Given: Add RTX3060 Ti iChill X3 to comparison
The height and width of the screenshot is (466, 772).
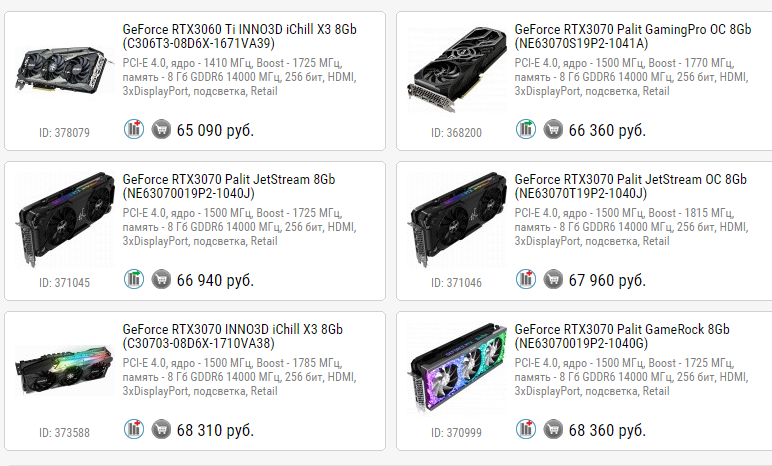Looking at the screenshot, I should 134,129.
